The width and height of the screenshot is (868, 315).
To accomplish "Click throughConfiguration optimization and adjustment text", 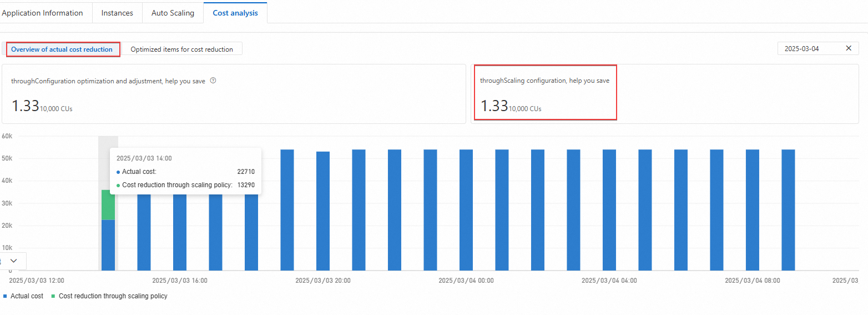I will [x=108, y=81].
